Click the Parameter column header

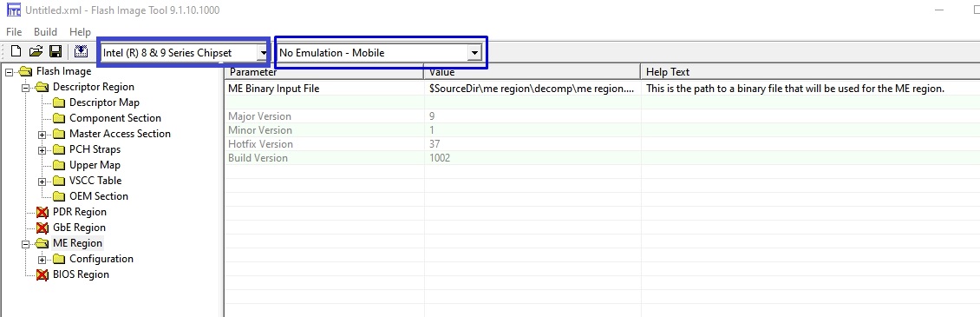pyautogui.click(x=323, y=71)
